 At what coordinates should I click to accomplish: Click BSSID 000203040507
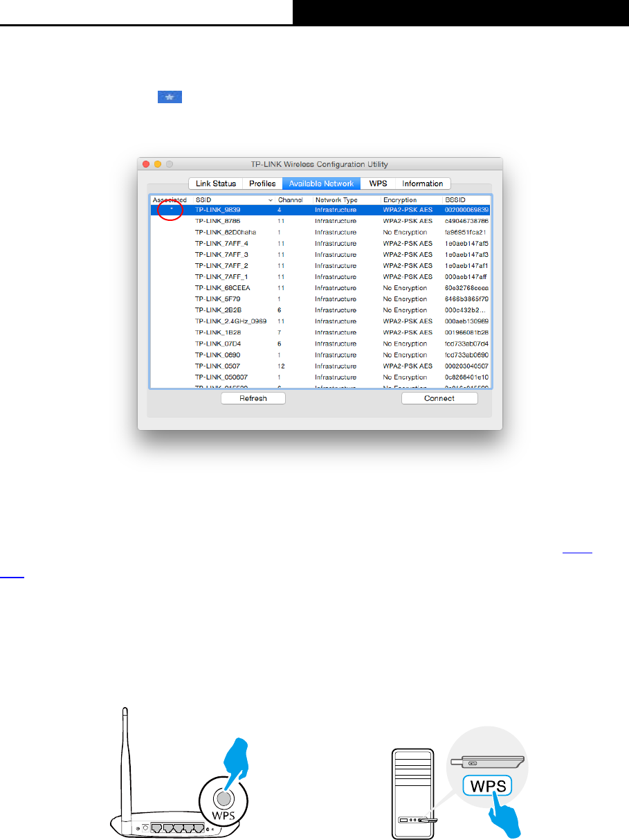467,366
